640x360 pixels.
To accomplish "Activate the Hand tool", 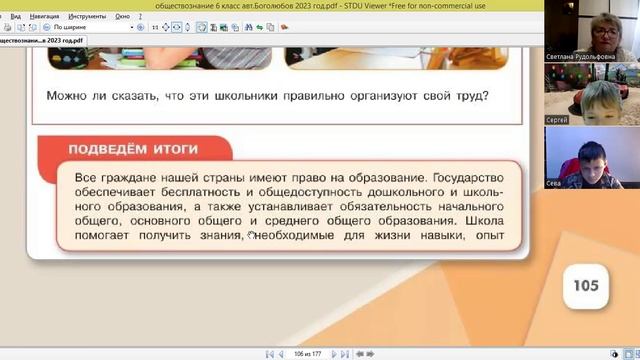I will click(202, 27).
